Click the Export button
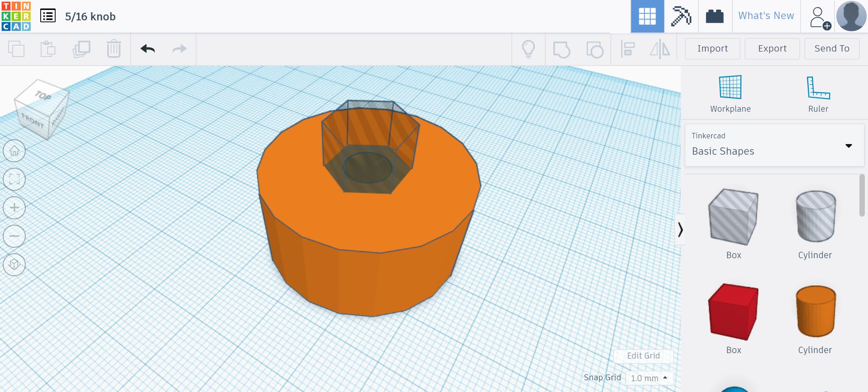This screenshot has height=392, width=868. coord(772,48)
